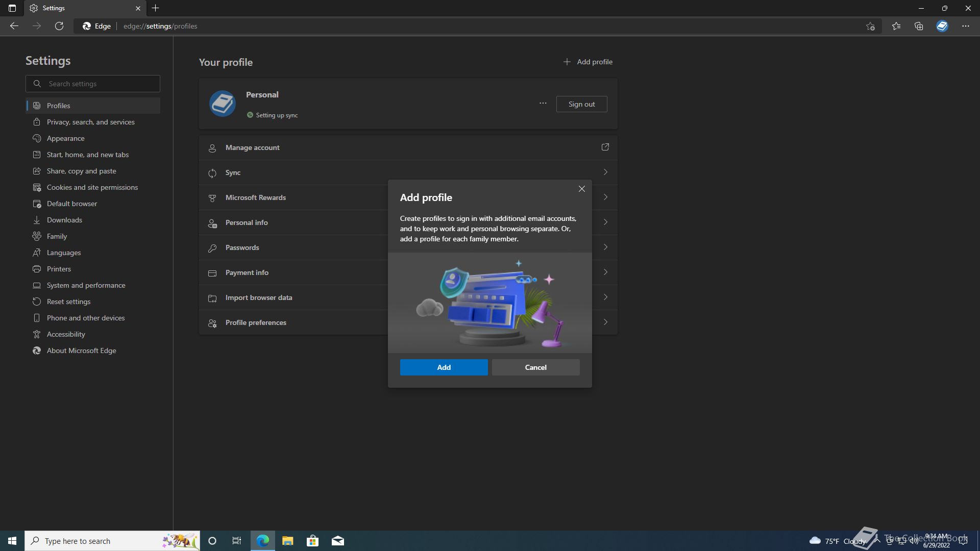Open Cortana circle icon
980x551 pixels.
(212, 541)
